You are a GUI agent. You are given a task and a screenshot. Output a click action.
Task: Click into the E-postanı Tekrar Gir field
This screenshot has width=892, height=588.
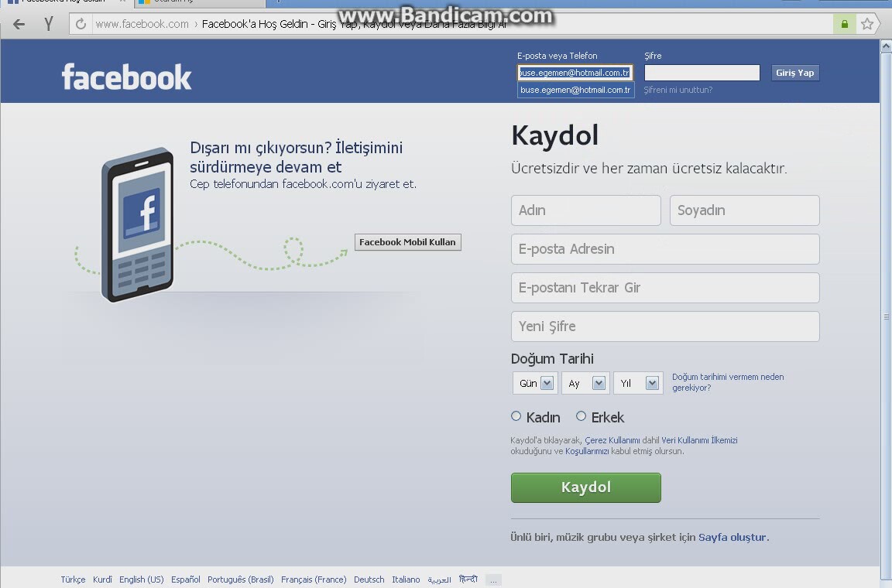(x=665, y=288)
